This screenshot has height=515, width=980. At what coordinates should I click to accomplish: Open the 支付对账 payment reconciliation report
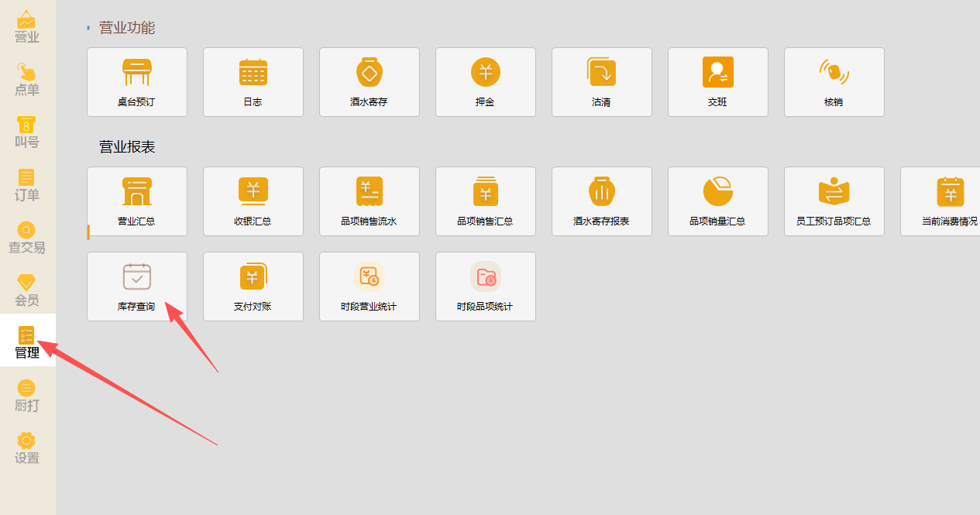coord(253,287)
